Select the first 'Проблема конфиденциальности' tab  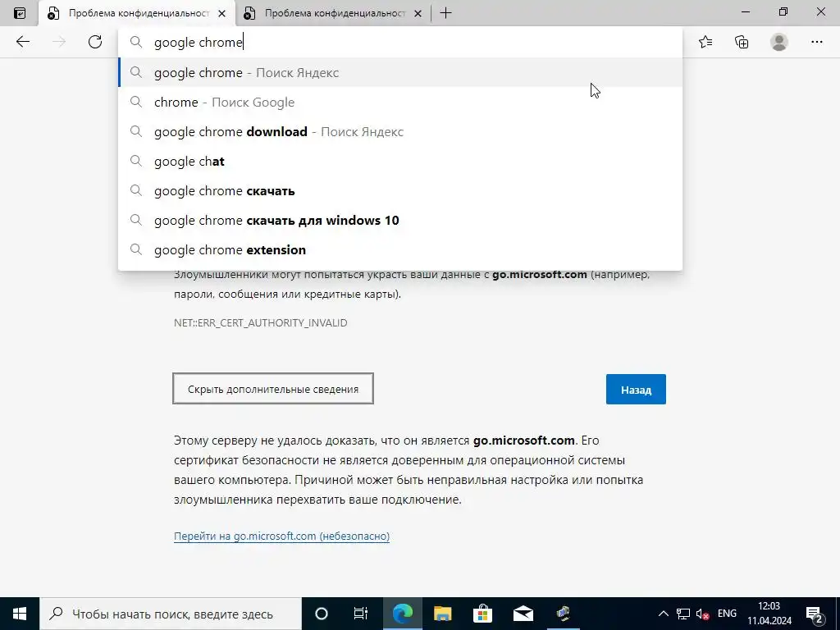[137, 13]
